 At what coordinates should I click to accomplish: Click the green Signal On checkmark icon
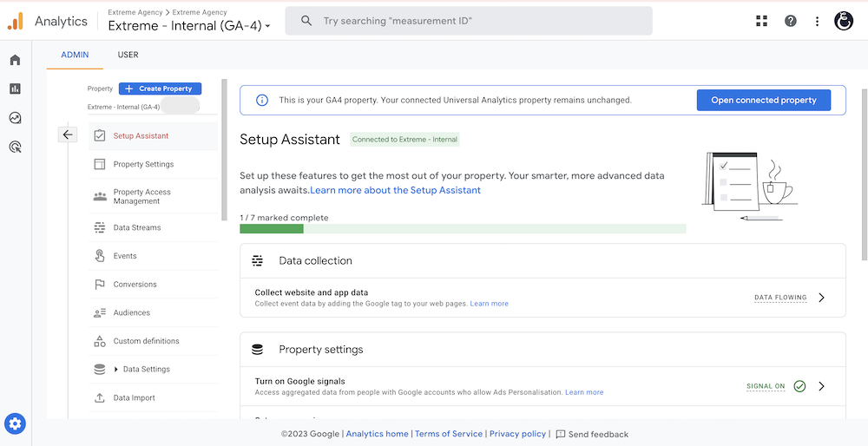coord(799,386)
